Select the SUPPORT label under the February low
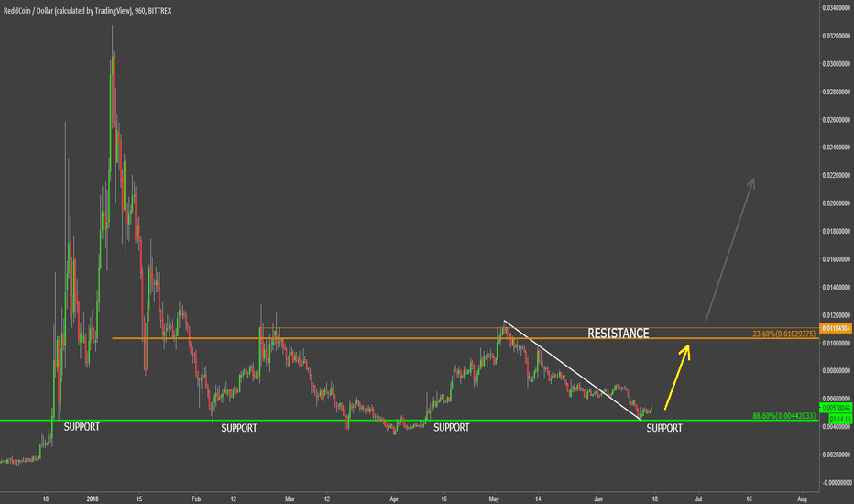Image resolution: width=854 pixels, height=504 pixels. coord(239,428)
